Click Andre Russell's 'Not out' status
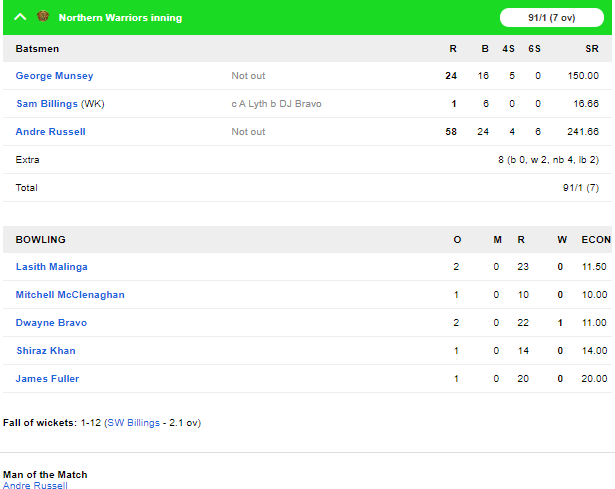Screen dimensions: 615x489 [x=248, y=132]
